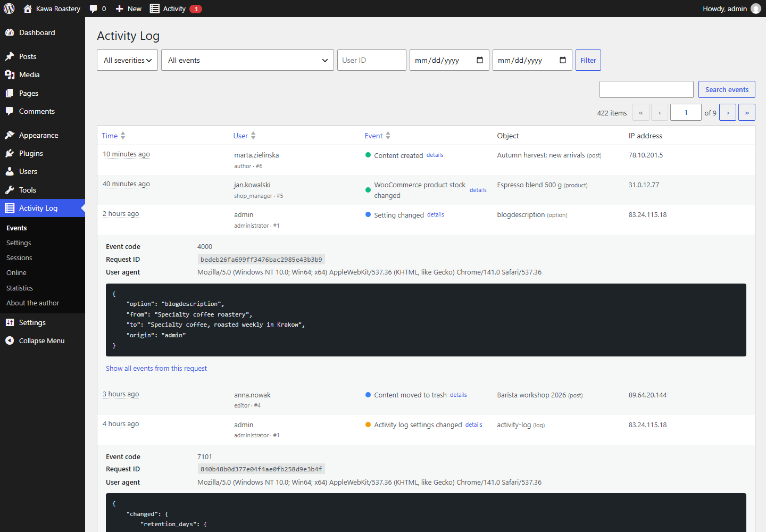Click Show all events from this request
Viewport: 766px width, 532px height.
pyautogui.click(x=156, y=368)
